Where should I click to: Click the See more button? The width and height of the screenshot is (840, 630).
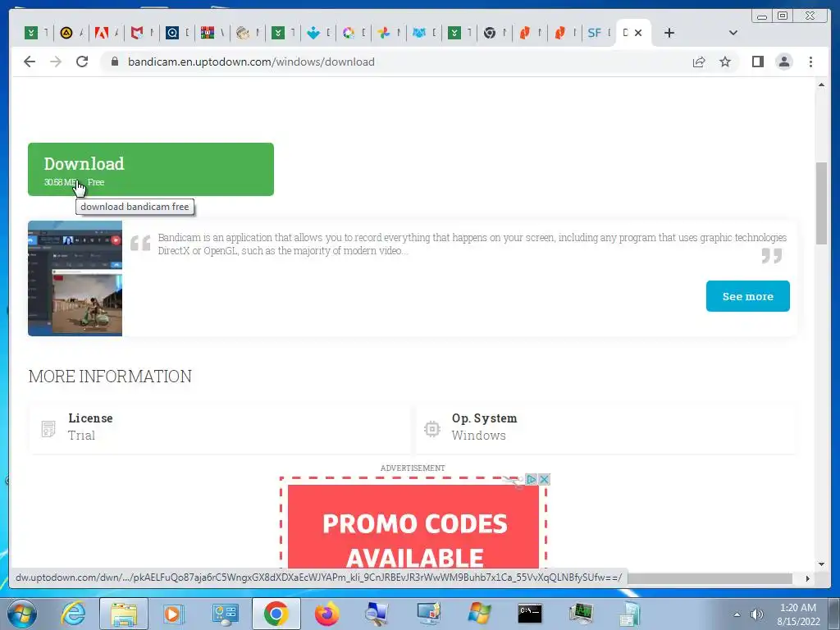[x=747, y=295]
